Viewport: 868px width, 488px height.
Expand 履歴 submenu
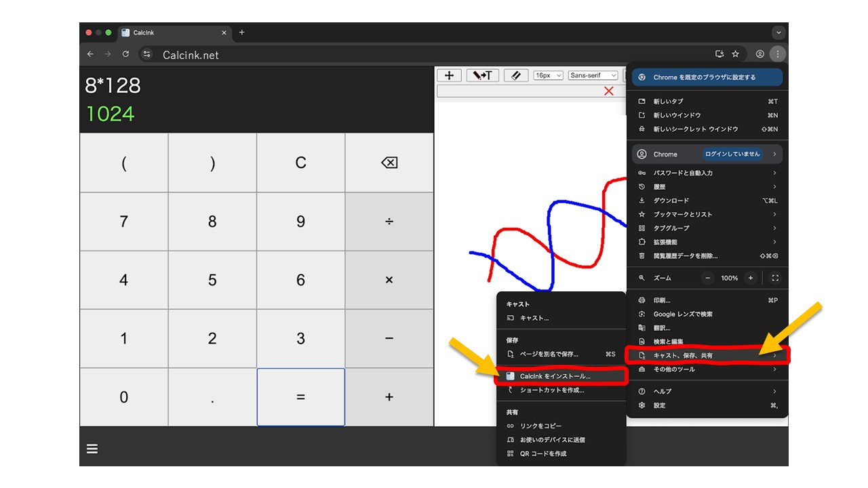(707, 186)
